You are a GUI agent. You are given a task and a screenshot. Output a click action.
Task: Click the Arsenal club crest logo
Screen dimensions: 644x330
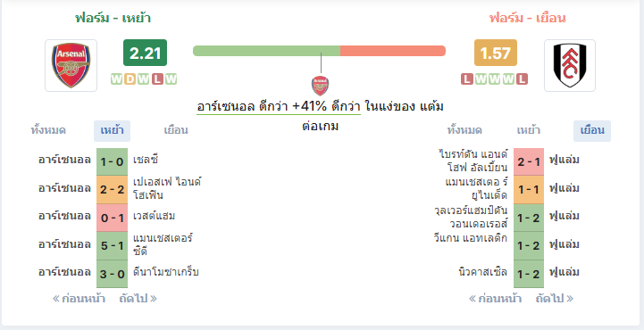(x=71, y=65)
